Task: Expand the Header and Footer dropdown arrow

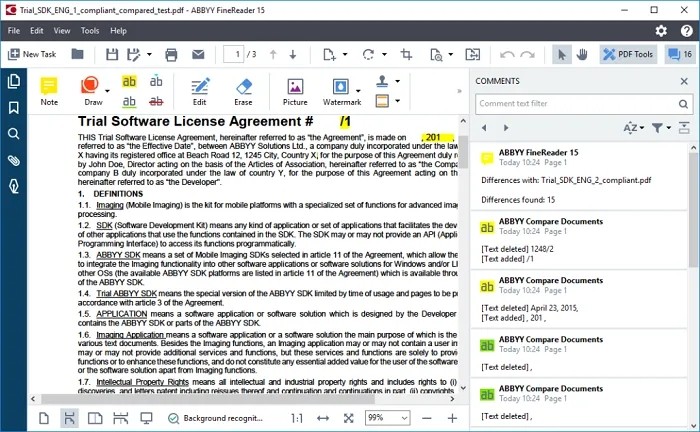Action: point(397,101)
